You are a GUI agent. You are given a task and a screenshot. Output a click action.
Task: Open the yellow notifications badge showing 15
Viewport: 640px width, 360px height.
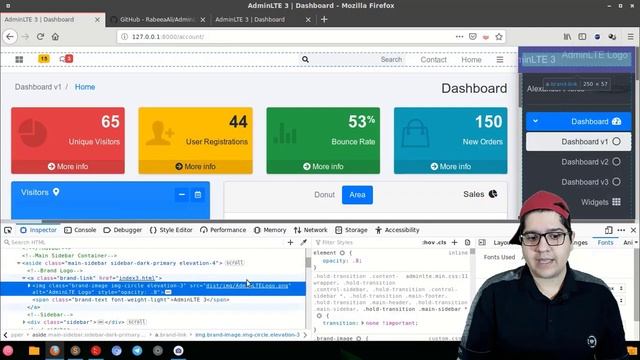click(44, 59)
